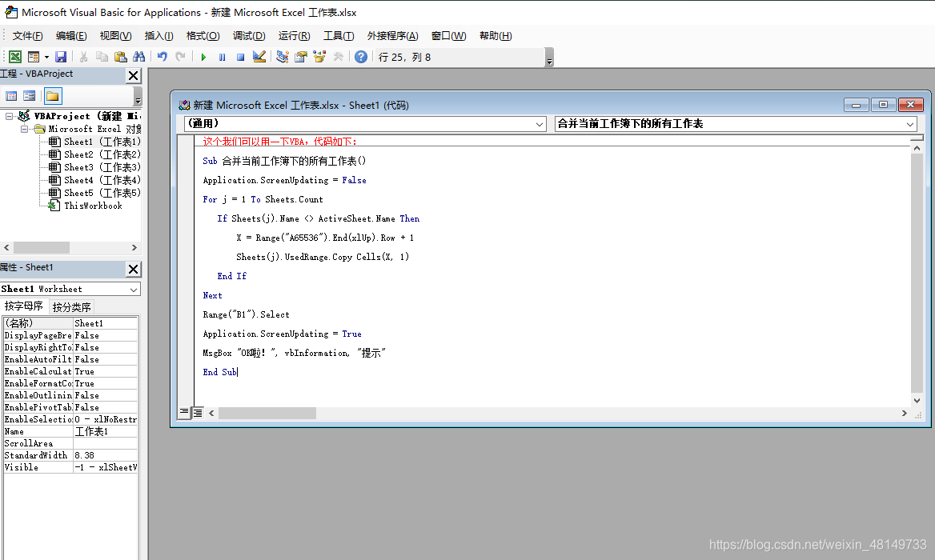Open the Sheet1 Worksheet object dropdown
The image size is (935, 560).
pos(134,289)
